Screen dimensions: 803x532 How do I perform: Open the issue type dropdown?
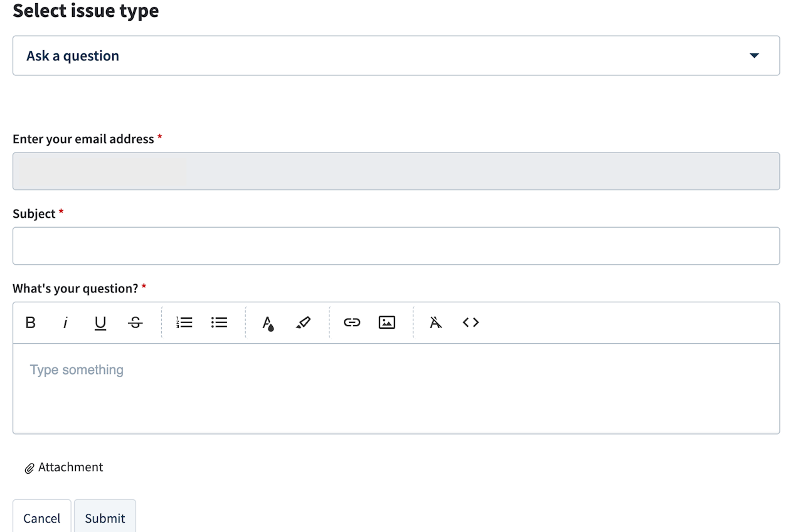396,56
